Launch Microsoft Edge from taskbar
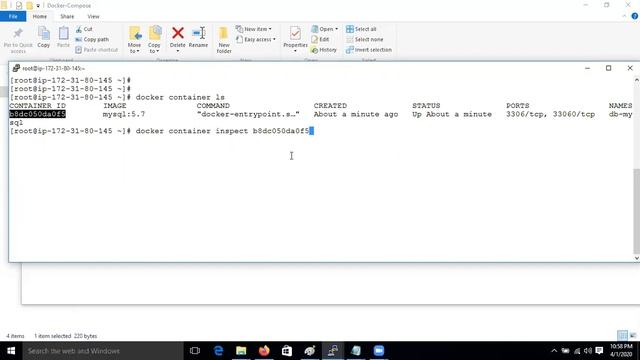The width and height of the screenshot is (640, 360). coord(218,351)
